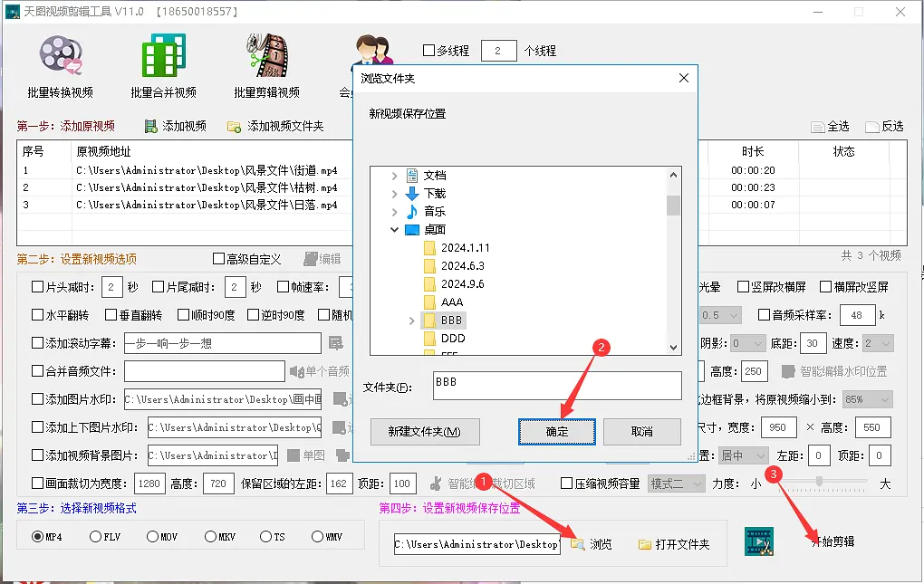Image resolution: width=924 pixels, height=584 pixels.
Task: Click the folder tree scrollbar up arrow
Action: 674,175
